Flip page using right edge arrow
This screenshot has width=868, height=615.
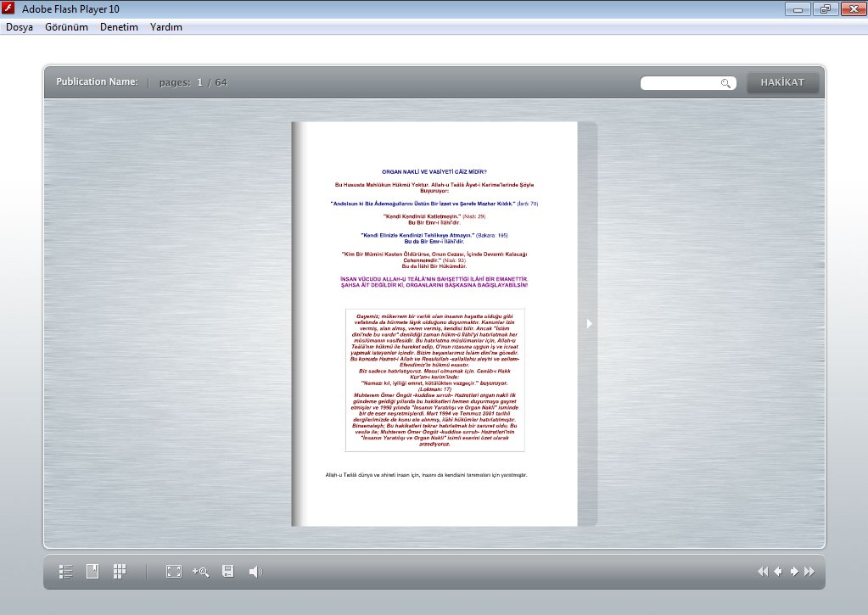589,323
